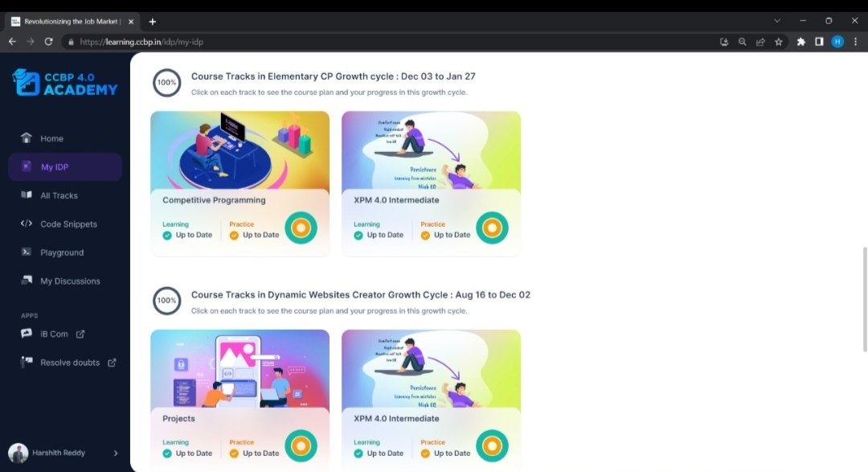Click the page vertical scrollbar thumb
The image size is (868, 472).
864,299
